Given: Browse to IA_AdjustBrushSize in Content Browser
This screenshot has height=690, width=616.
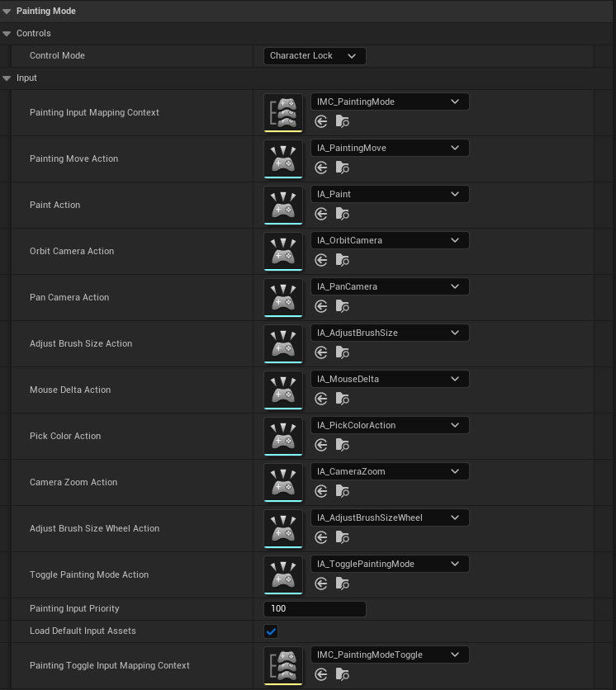Looking at the screenshot, I should pyautogui.click(x=342, y=352).
